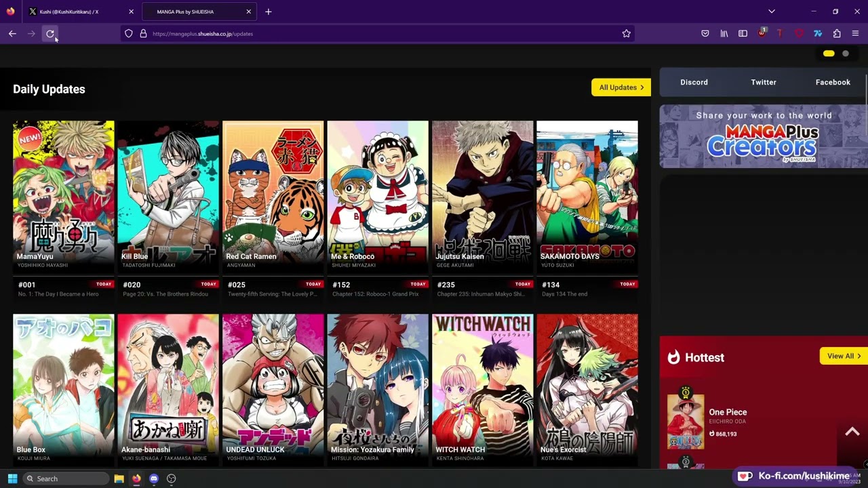Viewport: 868px width, 488px height.
Task: Click the Hottest flame icon
Action: coord(673,357)
